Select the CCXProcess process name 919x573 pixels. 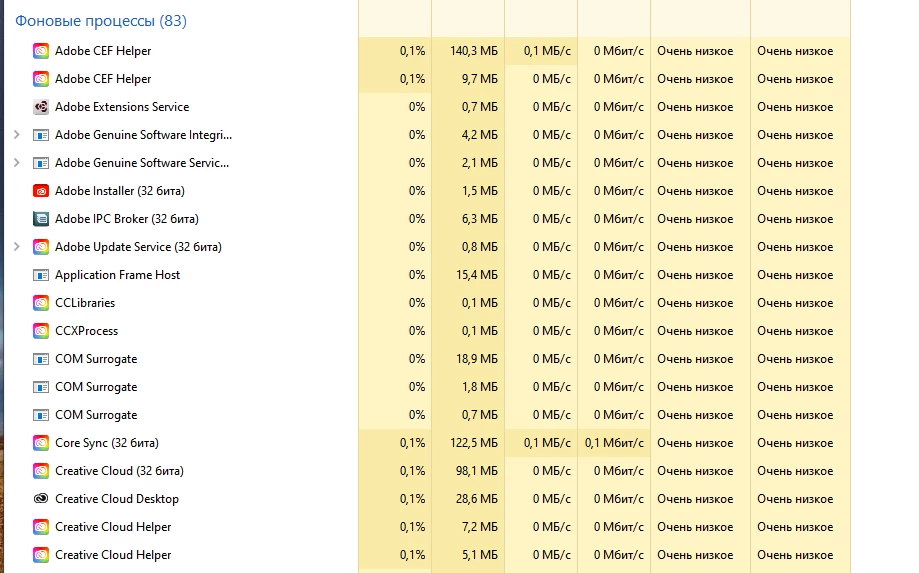point(86,331)
